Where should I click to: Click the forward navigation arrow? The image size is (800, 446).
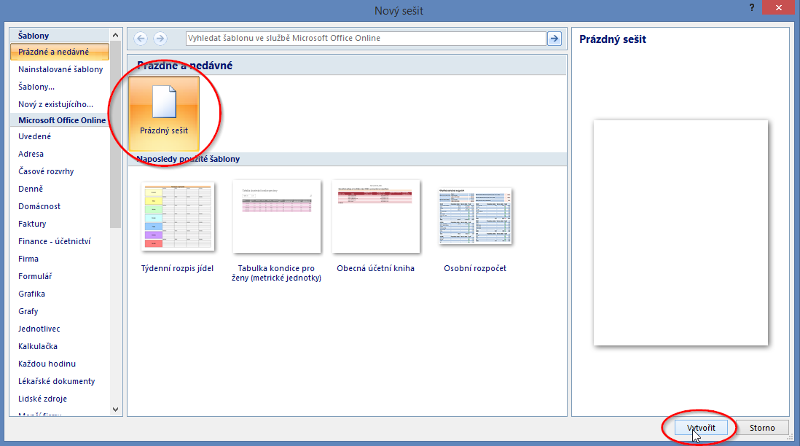[160, 38]
